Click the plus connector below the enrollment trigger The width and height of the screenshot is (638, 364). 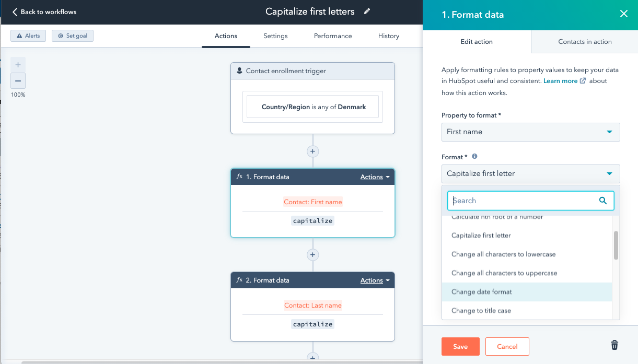pos(312,151)
